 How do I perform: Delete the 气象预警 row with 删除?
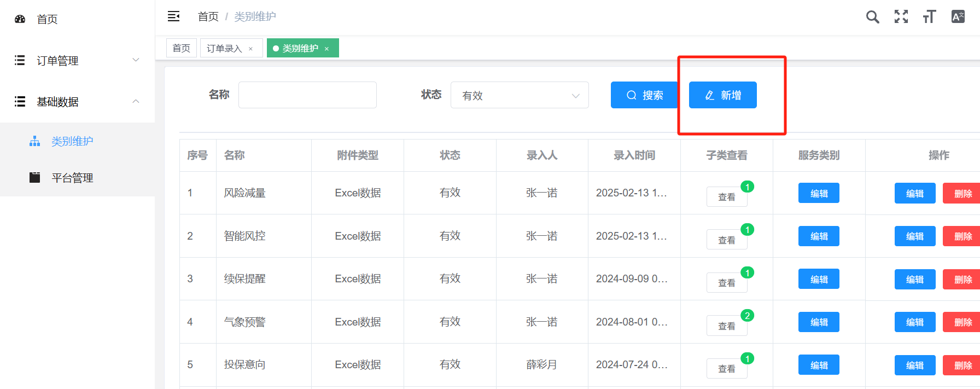click(x=962, y=322)
